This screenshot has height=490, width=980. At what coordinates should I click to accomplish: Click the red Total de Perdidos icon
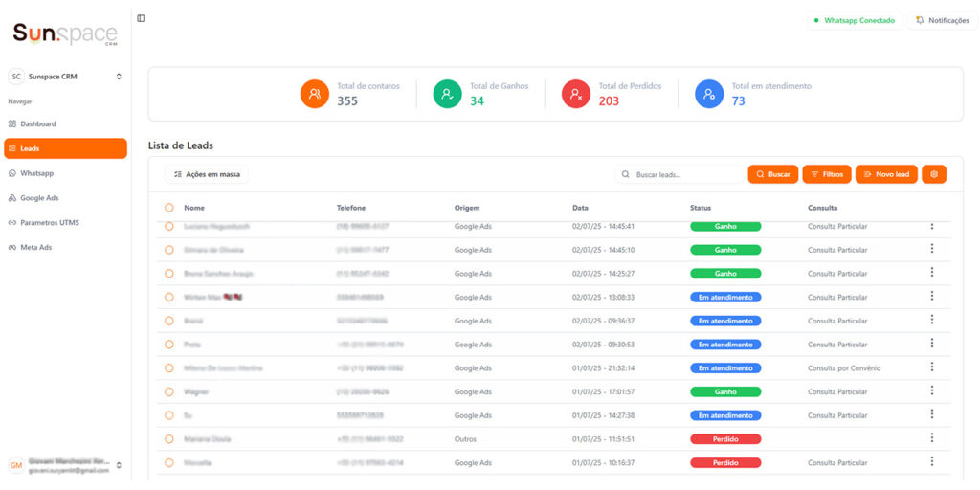pos(576,94)
